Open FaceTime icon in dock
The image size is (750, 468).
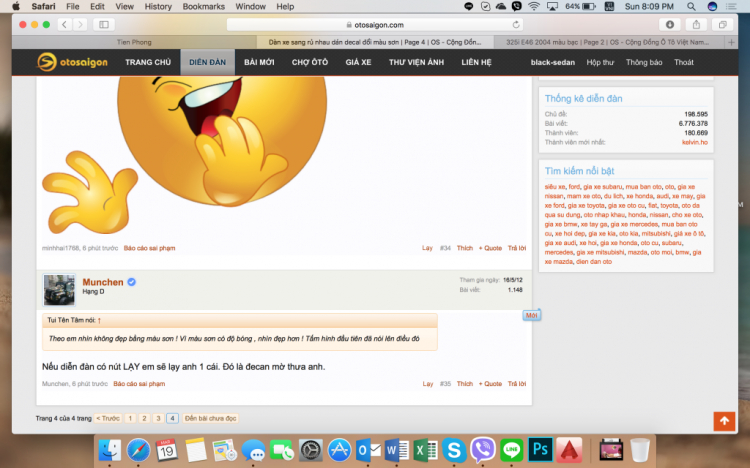pos(282,450)
